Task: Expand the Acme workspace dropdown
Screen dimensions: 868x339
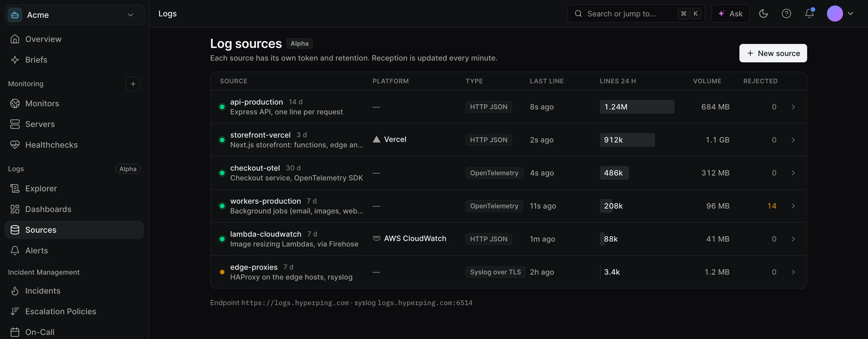Action: 130,15
